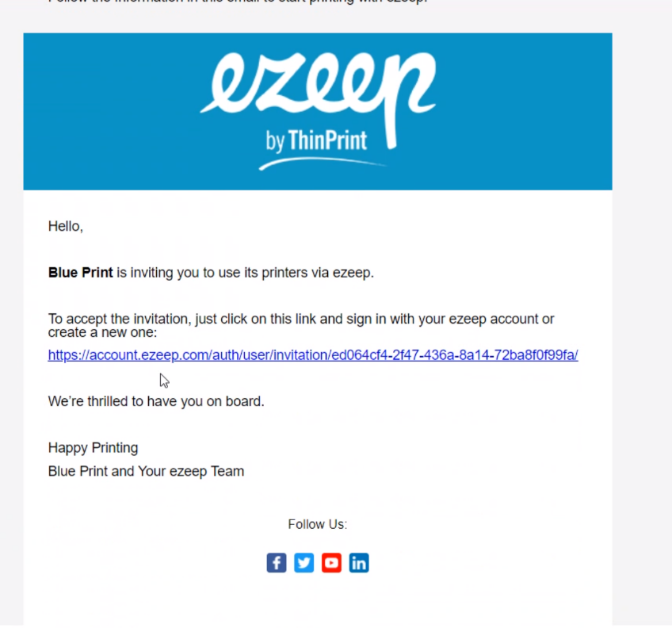Open ezeep's LinkedIn page via the icon
Viewport: 672px width, 628px height.
(x=359, y=563)
